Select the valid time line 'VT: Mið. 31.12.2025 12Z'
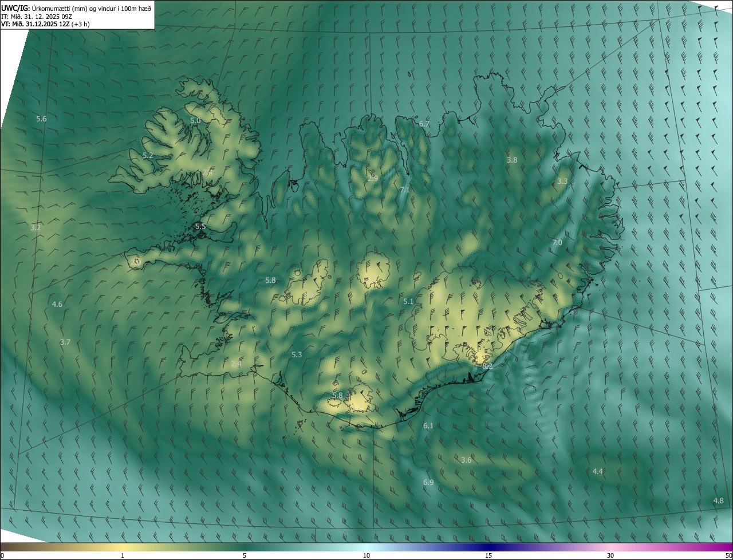Image resolution: width=733 pixels, height=560 pixels. (x=36, y=24)
